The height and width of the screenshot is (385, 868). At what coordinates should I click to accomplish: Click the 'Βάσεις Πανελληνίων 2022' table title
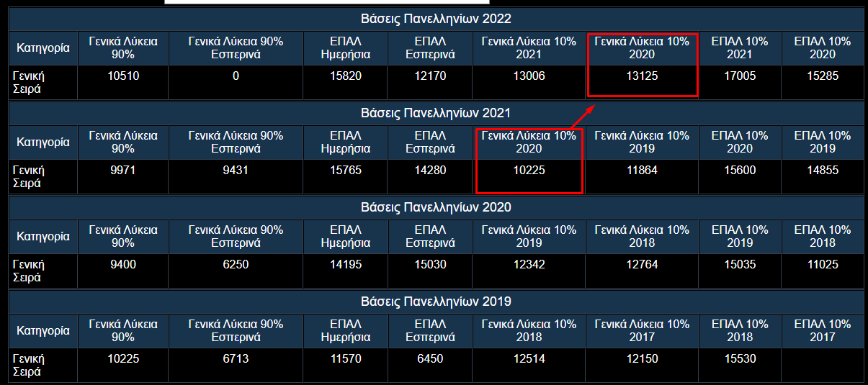coord(435,19)
